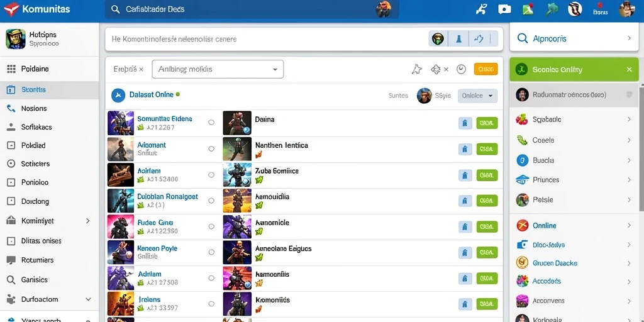Click the flask icon in the post box

pyautogui.click(x=458, y=39)
